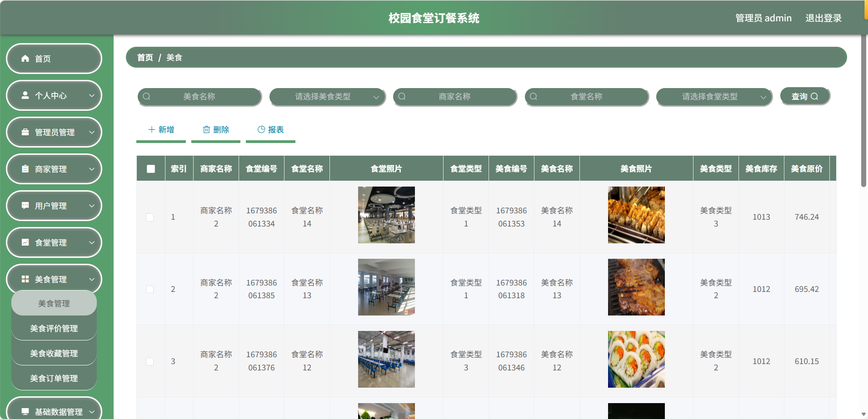The image size is (868, 419).
Task: Click the home icon in the sidebar
Action: (25, 59)
